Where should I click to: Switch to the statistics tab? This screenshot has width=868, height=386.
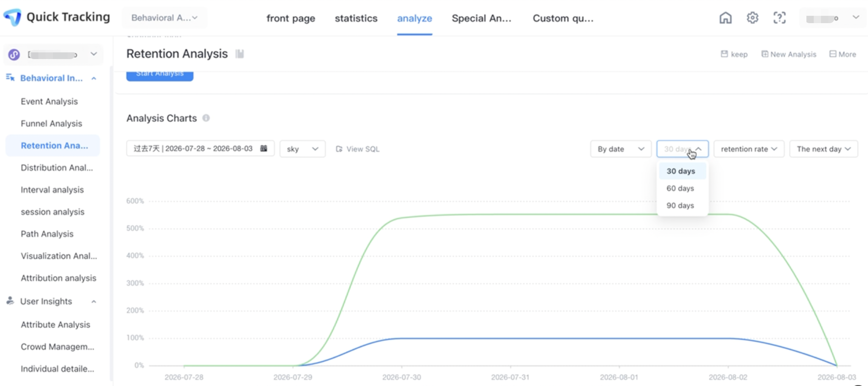point(356,18)
